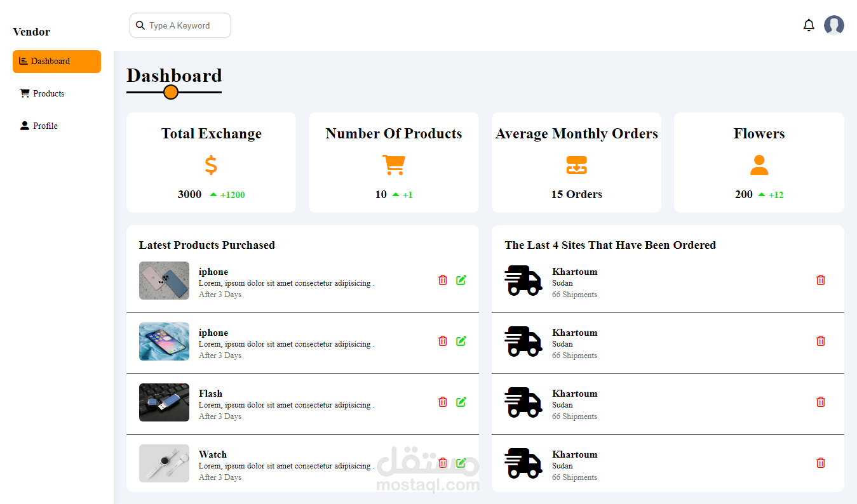Click the person icon in Flowers card
Viewport: 857px width, 504px height.
[759, 165]
